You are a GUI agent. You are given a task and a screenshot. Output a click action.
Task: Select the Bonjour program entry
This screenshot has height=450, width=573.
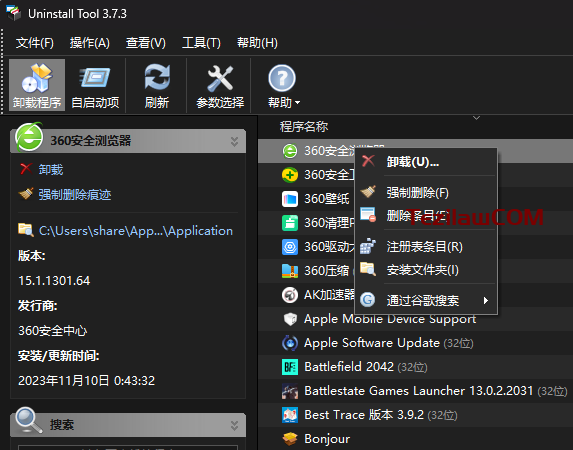415,439
